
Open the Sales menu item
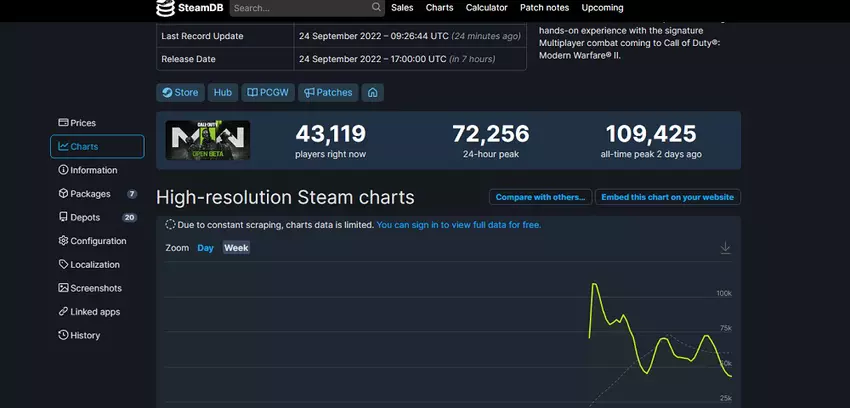click(x=402, y=8)
